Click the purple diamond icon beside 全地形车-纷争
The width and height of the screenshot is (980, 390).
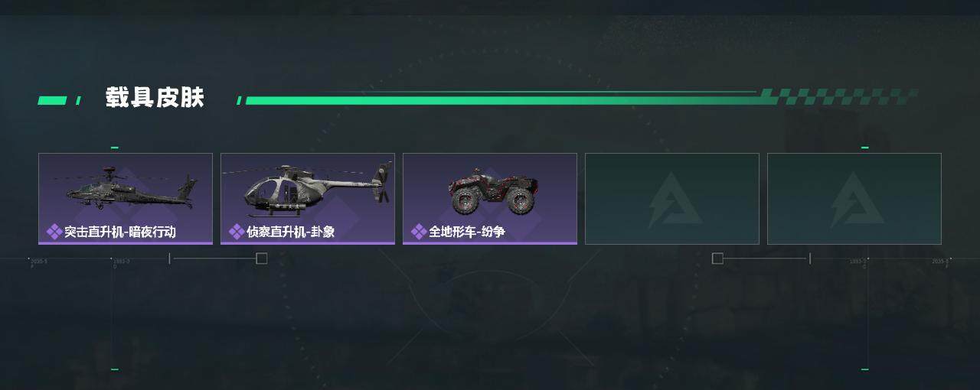click(x=419, y=232)
